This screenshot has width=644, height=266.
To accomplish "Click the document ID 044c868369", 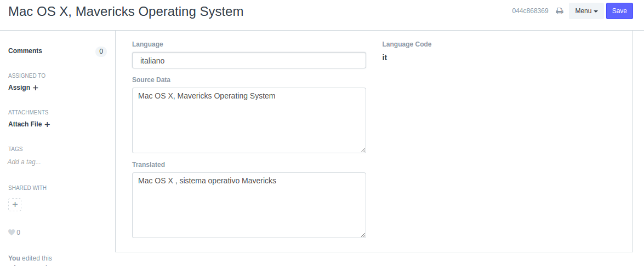I will (530, 11).
